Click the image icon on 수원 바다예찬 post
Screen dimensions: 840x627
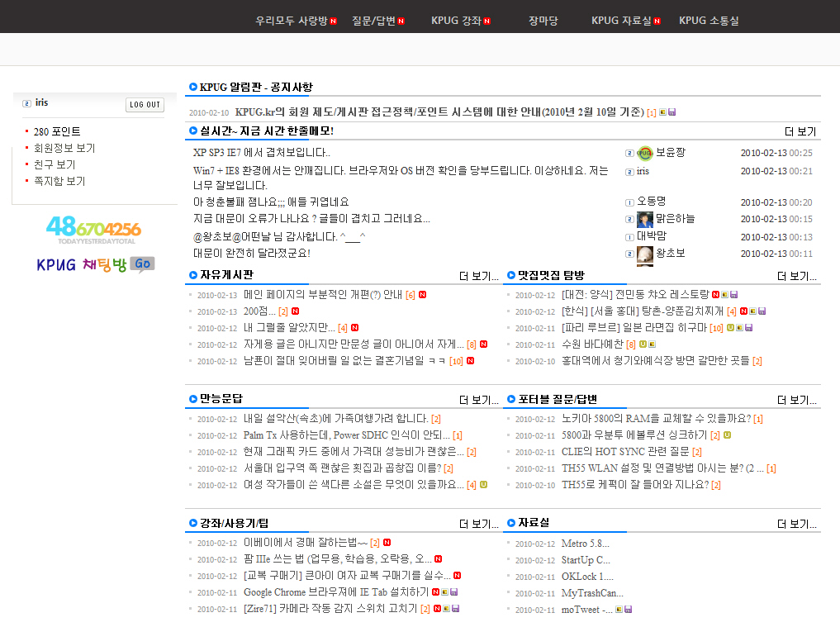(x=652, y=344)
